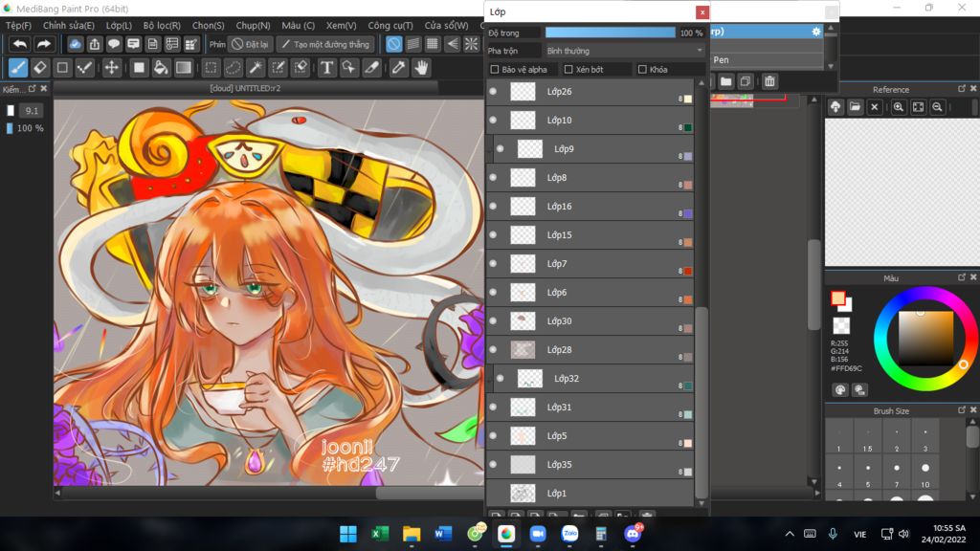Viewport: 980px width, 551px height.
Task: Select brush size preset 10
Action: [x=925, y=473]
